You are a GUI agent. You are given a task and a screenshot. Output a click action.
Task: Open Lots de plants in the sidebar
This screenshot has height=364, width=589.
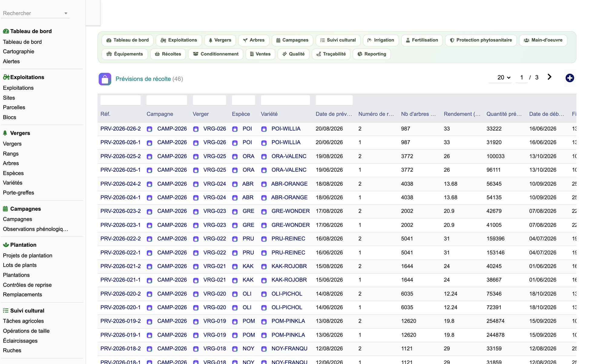(20, 265)
